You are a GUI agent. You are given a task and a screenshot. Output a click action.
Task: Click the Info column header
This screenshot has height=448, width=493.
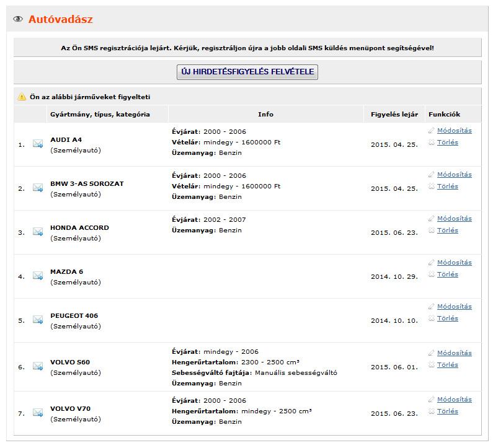click(x=265, y=115)
